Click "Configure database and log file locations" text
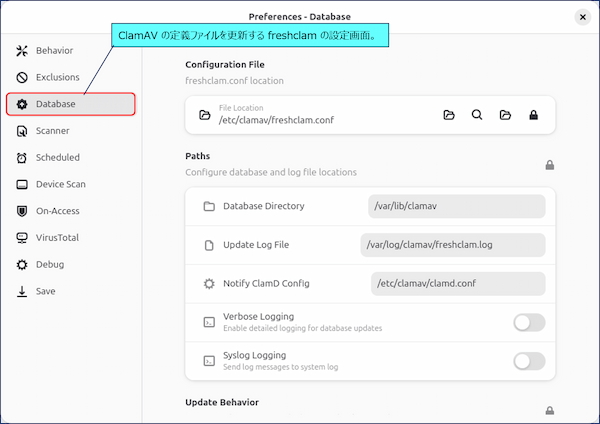The width and height of the screenshot is (600, 424). [271, 172]
